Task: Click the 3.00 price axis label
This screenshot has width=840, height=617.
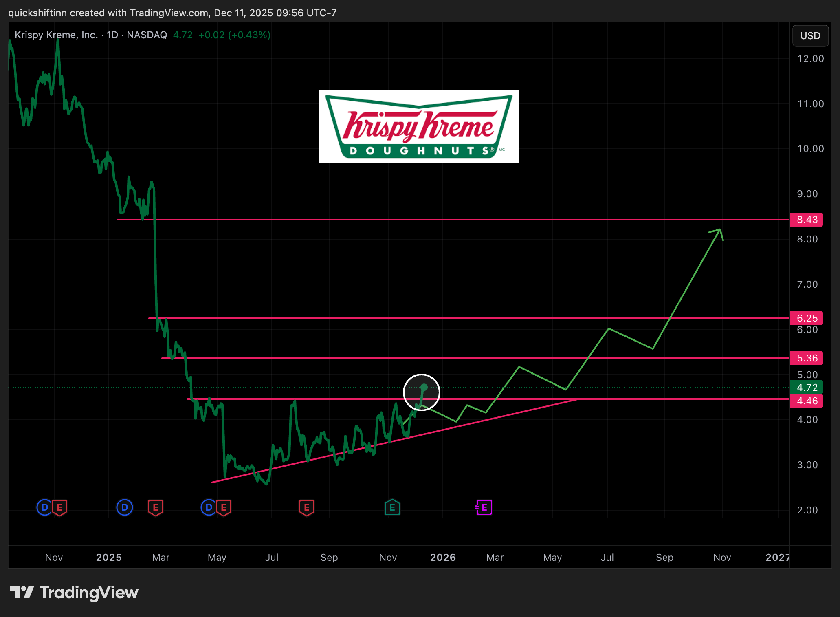Action: [807, 465]
